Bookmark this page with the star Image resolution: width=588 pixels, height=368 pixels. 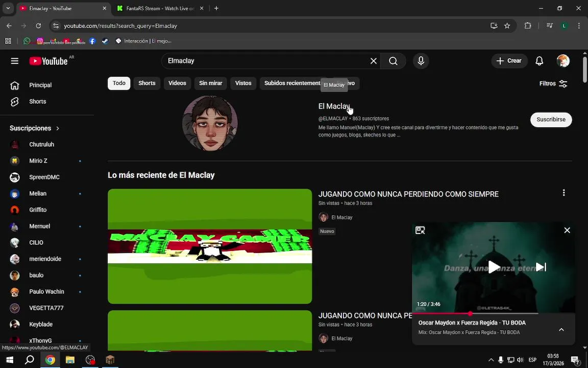click(507, 26)
